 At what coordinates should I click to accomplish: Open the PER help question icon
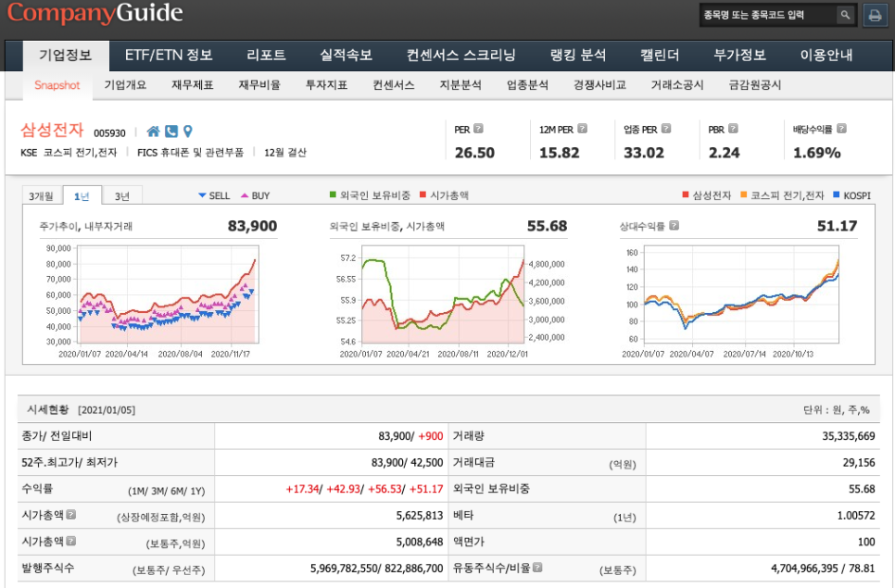click(x=478, y=129)
